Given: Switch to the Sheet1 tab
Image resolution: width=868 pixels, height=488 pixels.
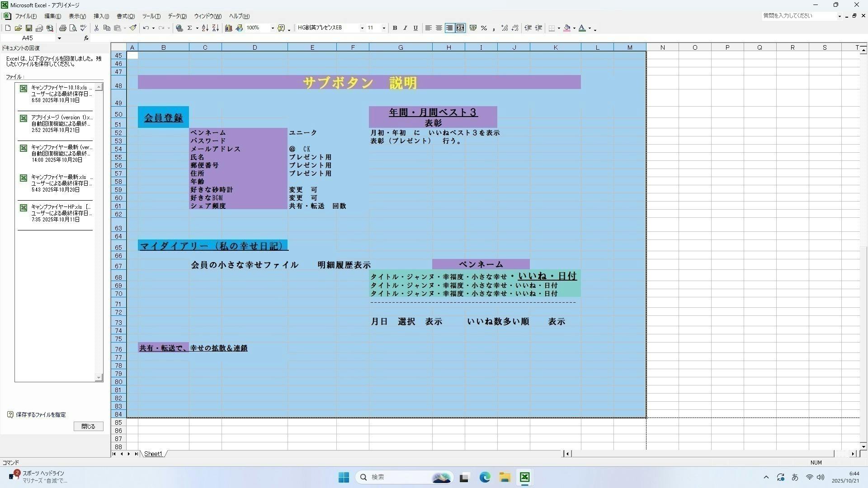Looking at the screenshot, I should pyautogui.click(x=153, y=454).
